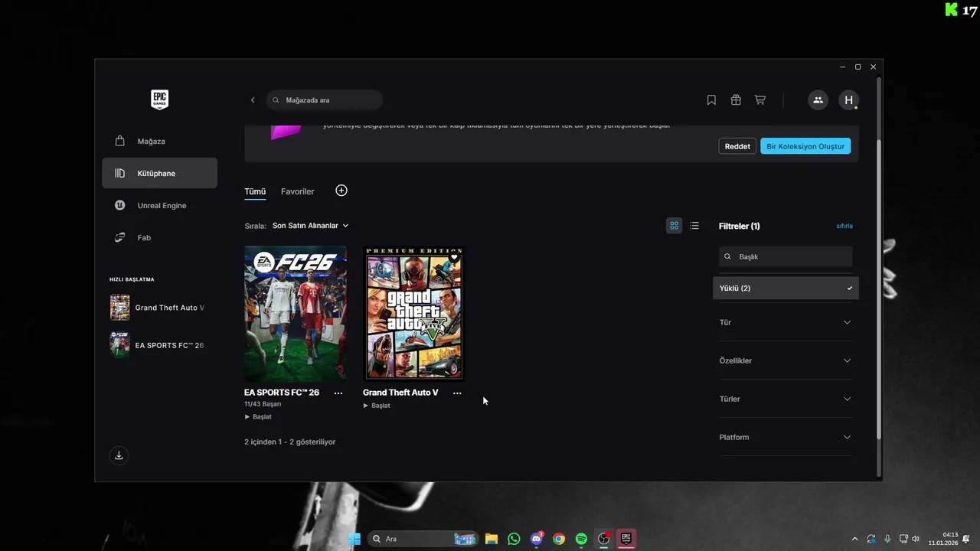Click the Reddet button

coord(737,146)
